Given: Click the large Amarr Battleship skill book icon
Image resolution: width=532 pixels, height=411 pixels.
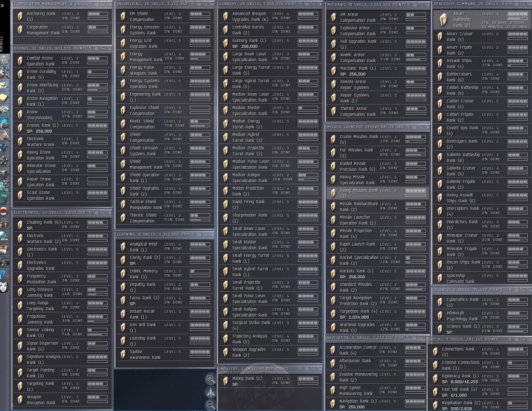Looking at the screenshot, I should 443,19.
